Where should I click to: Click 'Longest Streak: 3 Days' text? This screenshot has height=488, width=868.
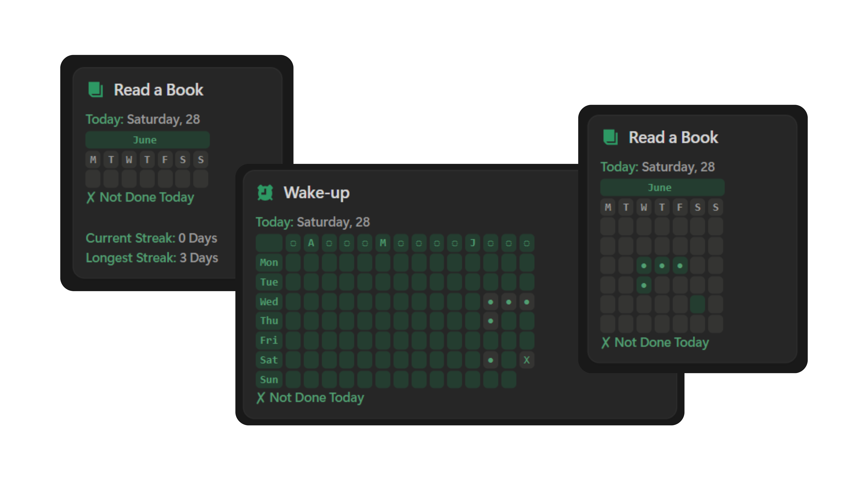pyautogui.click(x=152, y=258)
